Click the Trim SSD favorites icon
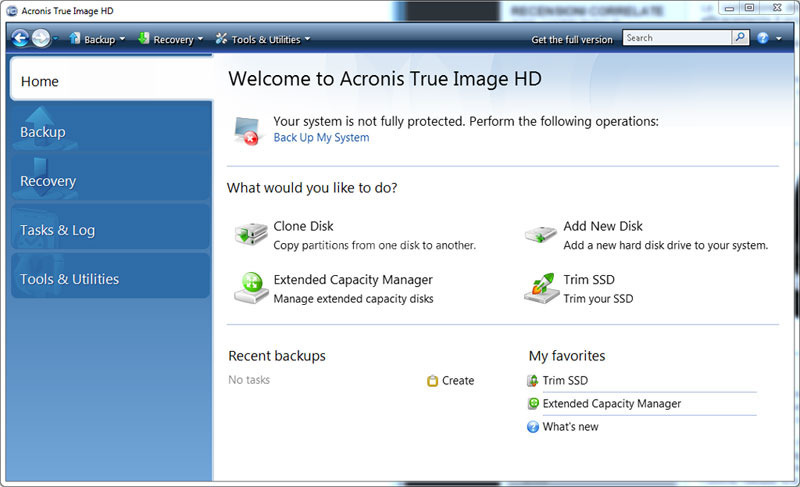800x487 pixels. point(533,380)
